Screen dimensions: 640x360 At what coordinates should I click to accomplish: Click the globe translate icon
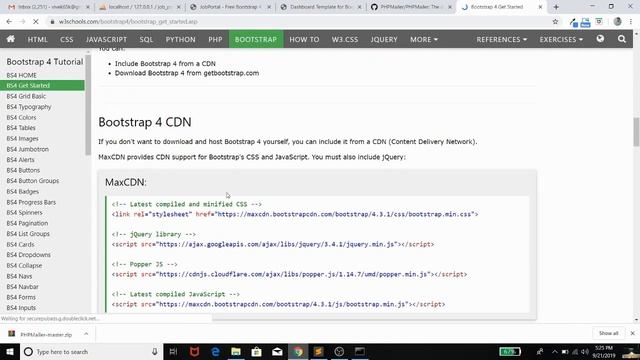point(600,39)
